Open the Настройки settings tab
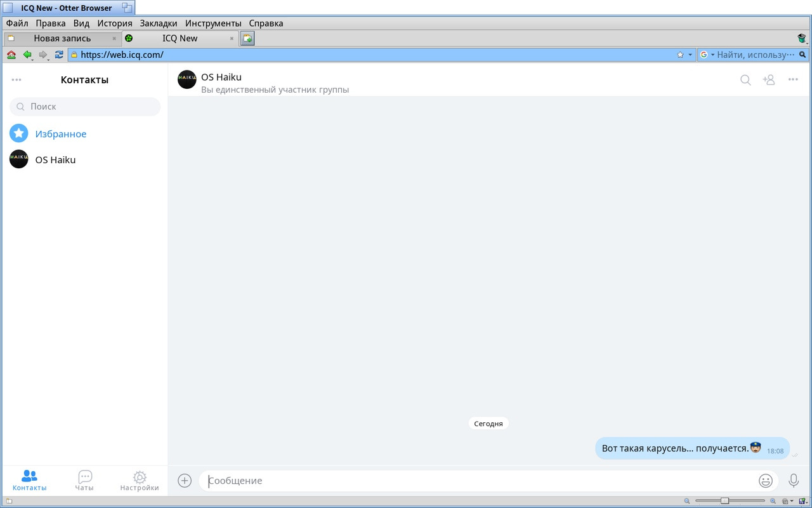 coord(140,481)
